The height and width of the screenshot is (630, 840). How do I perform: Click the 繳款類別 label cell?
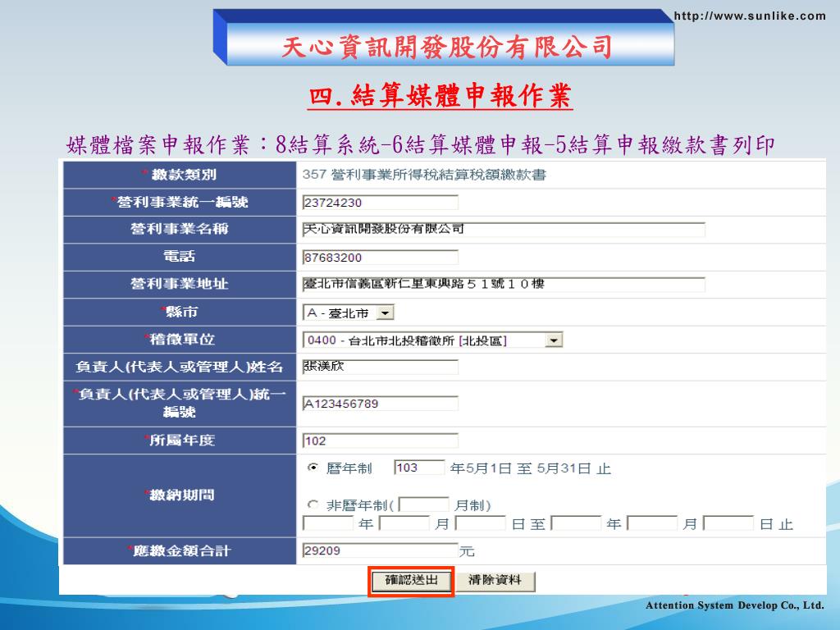click(x=180, y=175)
